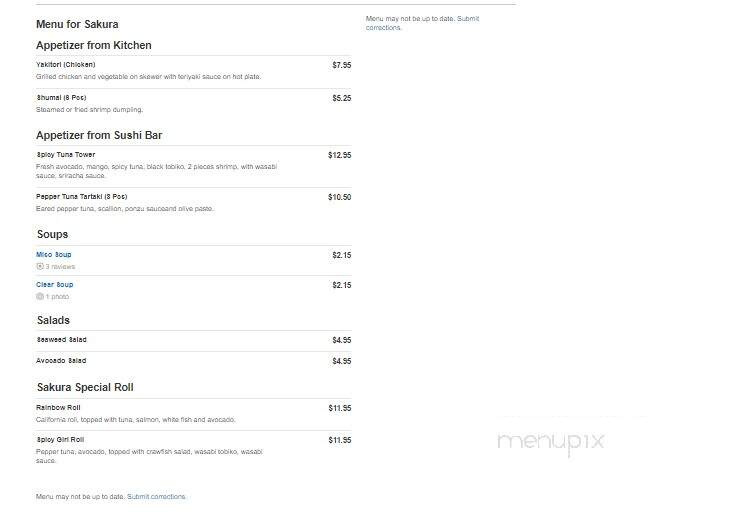Image resolution: width=730 pixels, height=524 pixels.
Task: Open the 1 photo text link
Action: pos(57,296)
